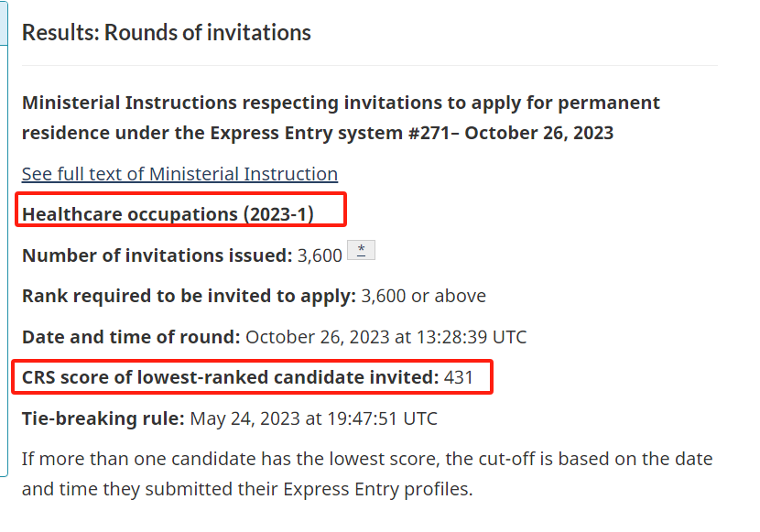Click the CRS score of lowest-ranked candidate label
The height and width of the screenshot is (532, 760).
coord(230,377)
